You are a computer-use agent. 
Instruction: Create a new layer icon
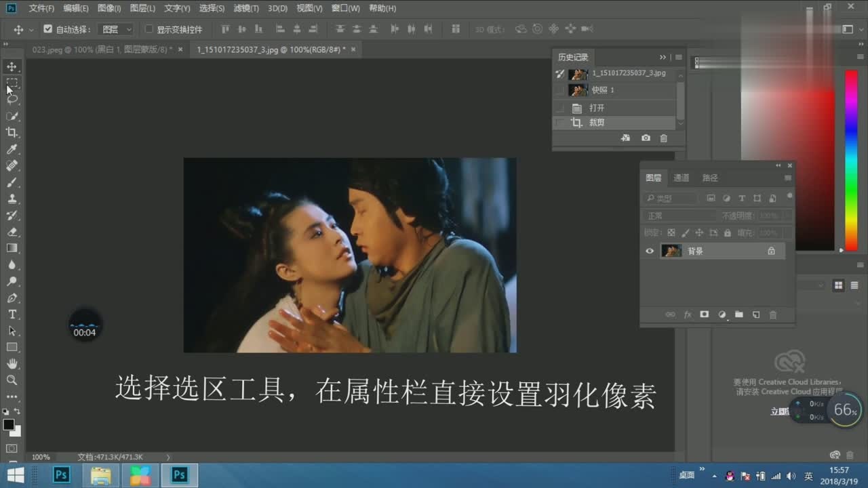(756, 314)
